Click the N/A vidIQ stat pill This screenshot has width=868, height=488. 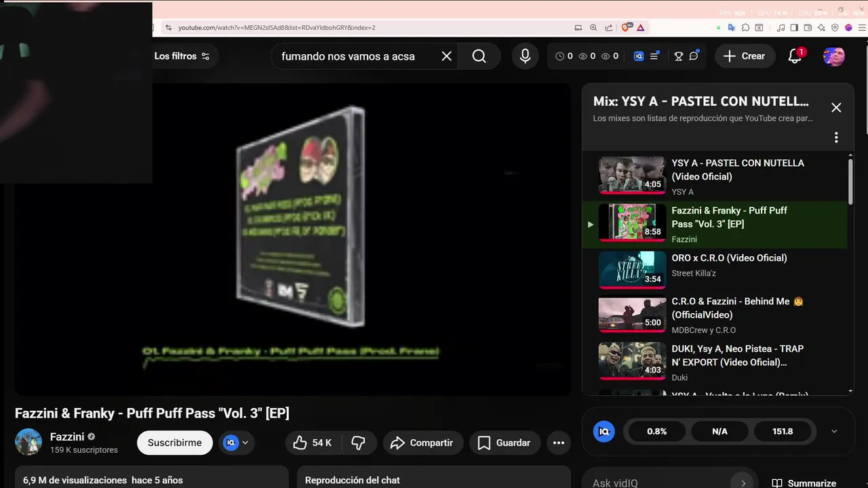[x=719, y=431]
